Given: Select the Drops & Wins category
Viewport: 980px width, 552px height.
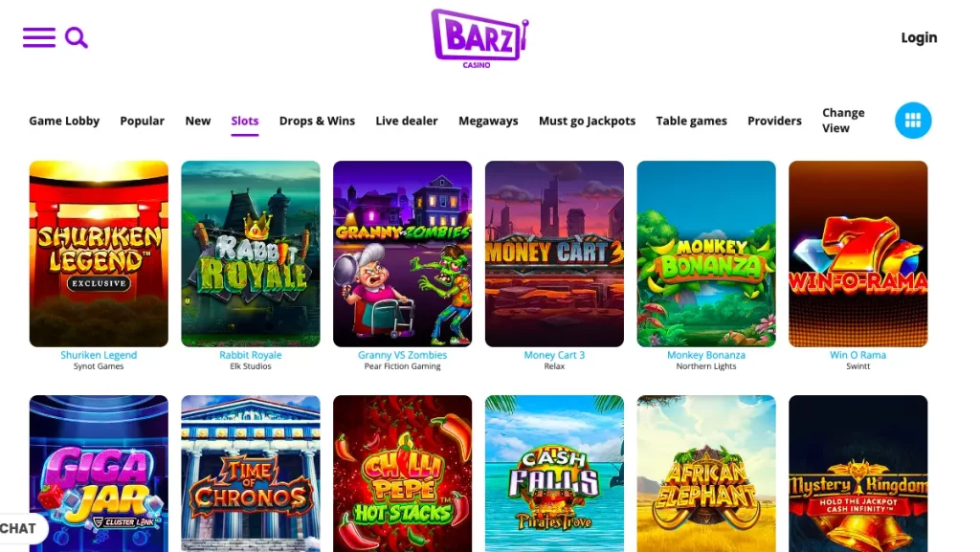Looking at the screenshot, I should (317, 121).
